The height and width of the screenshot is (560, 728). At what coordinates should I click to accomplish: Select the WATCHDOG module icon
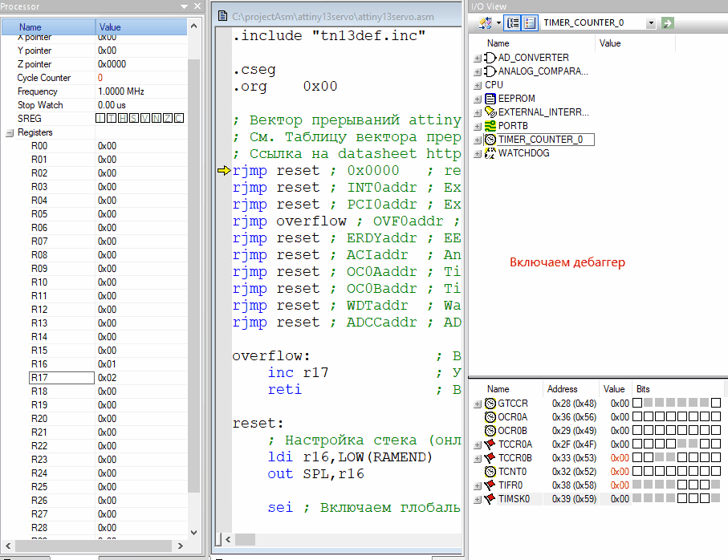(490, 153)
